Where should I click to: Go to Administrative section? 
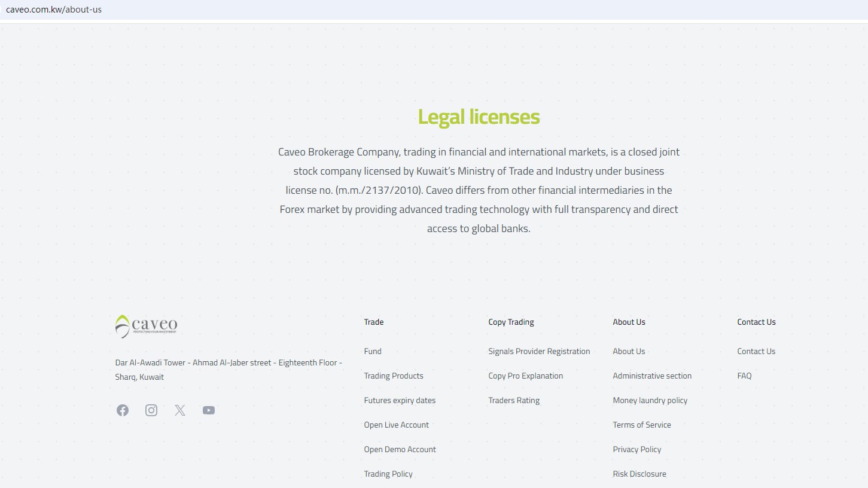(652, 376)
